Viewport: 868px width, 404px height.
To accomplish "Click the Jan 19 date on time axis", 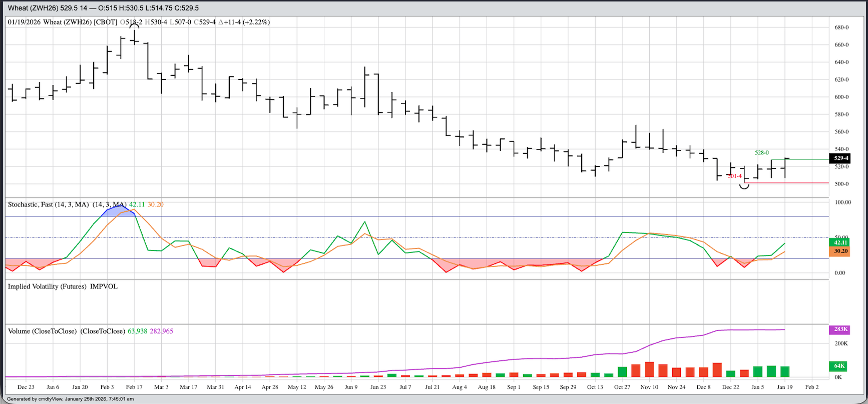I will (x=784, y=387).
